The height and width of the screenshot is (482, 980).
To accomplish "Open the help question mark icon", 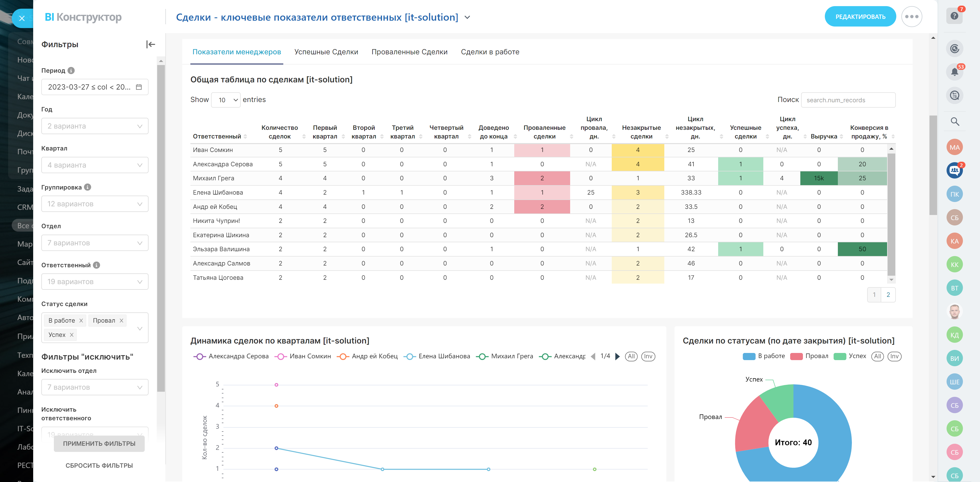I will coord(954,16).
